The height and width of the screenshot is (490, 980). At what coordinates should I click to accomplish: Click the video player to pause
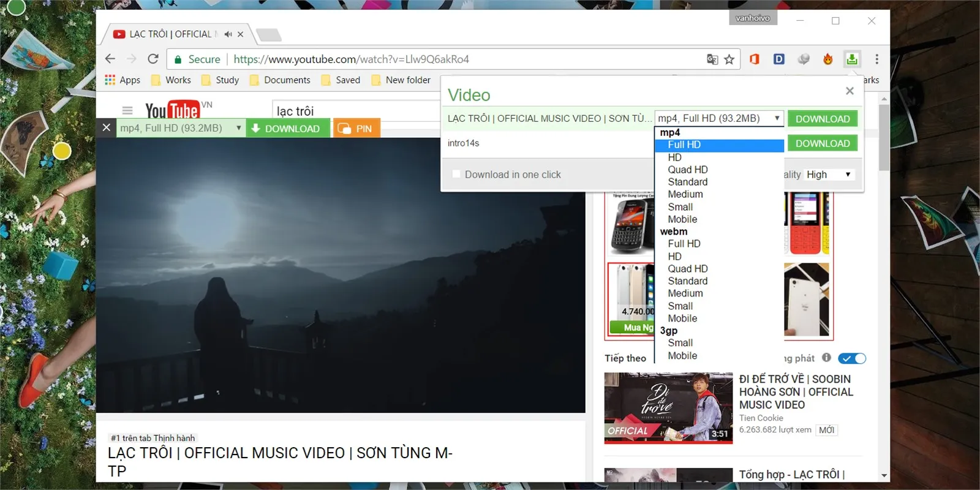(x=341, y=275)
